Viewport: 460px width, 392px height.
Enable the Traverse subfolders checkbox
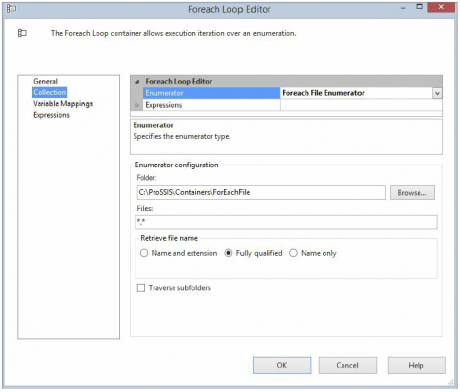click(141, 288)
